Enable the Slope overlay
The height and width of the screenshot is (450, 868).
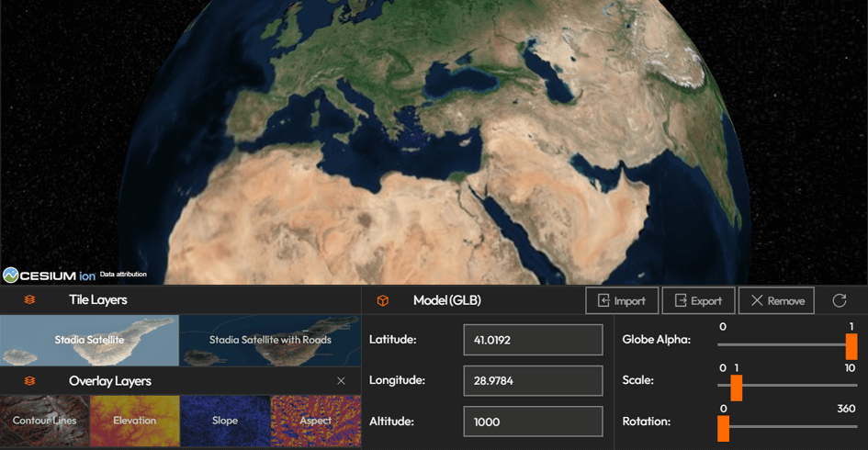[225, 421]
